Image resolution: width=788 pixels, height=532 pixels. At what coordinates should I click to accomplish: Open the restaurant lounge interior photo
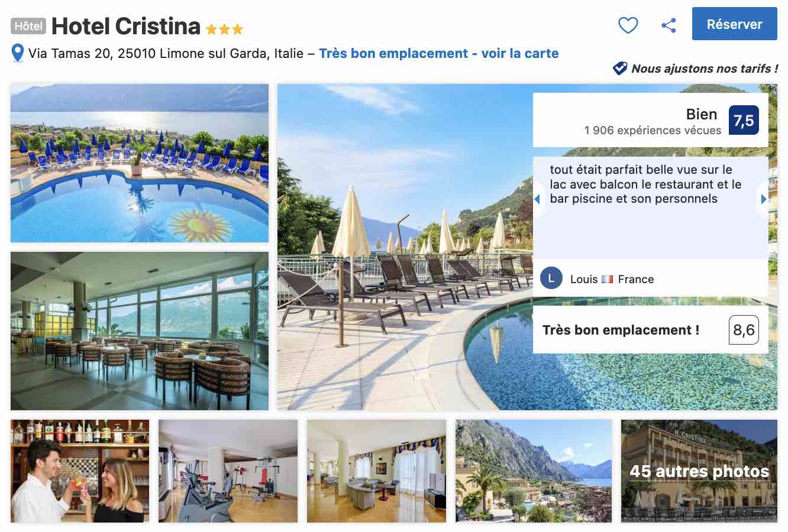(x=140, y=331)
